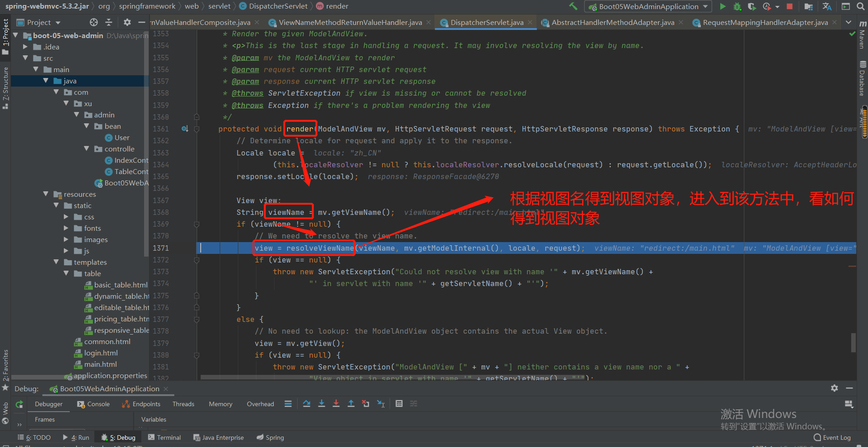The height and width of the screenshot is (447, 868).
Task: Start debugging with the bug icon
Action: tap(737, 6)
